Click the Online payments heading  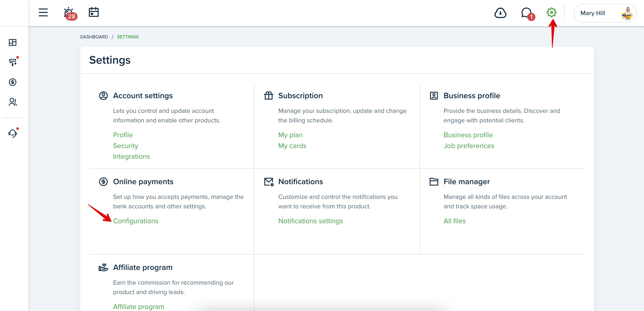[143, 181]
